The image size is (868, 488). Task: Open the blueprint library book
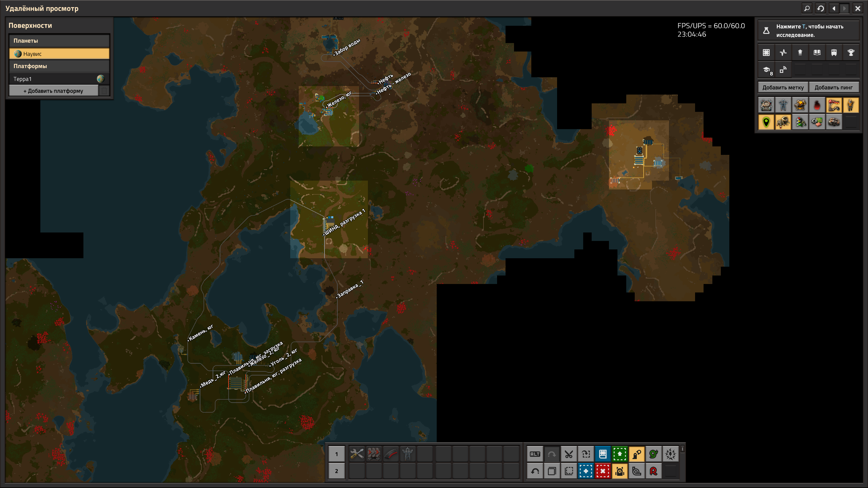603,454
